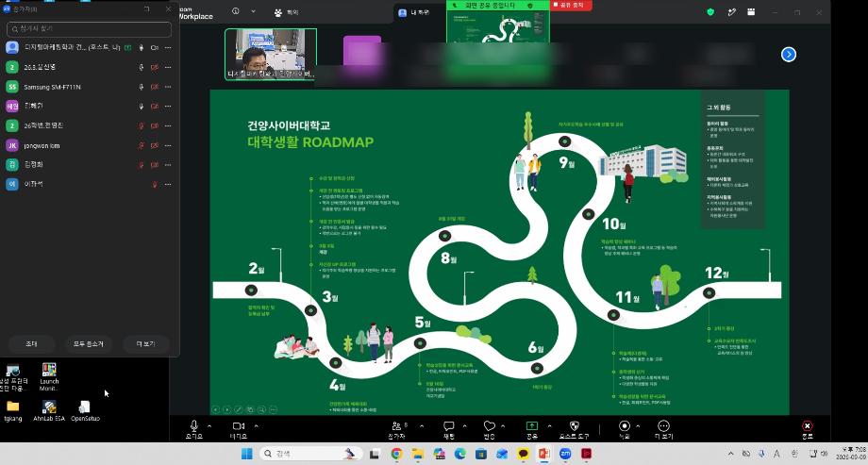The image size is (868, 465).
Task: Expand video options arrow beside camera
Action: tap(255, 426)
